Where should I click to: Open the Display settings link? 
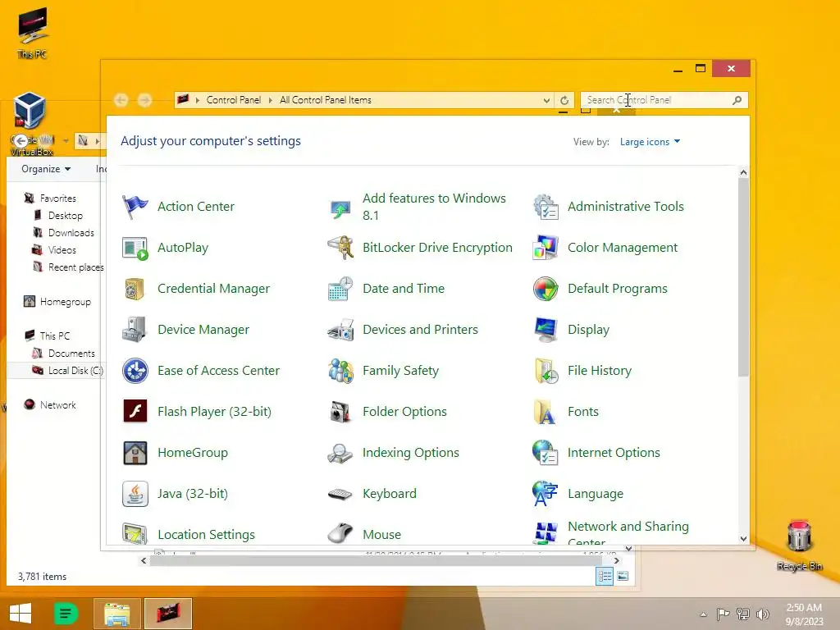coord(589,330)
